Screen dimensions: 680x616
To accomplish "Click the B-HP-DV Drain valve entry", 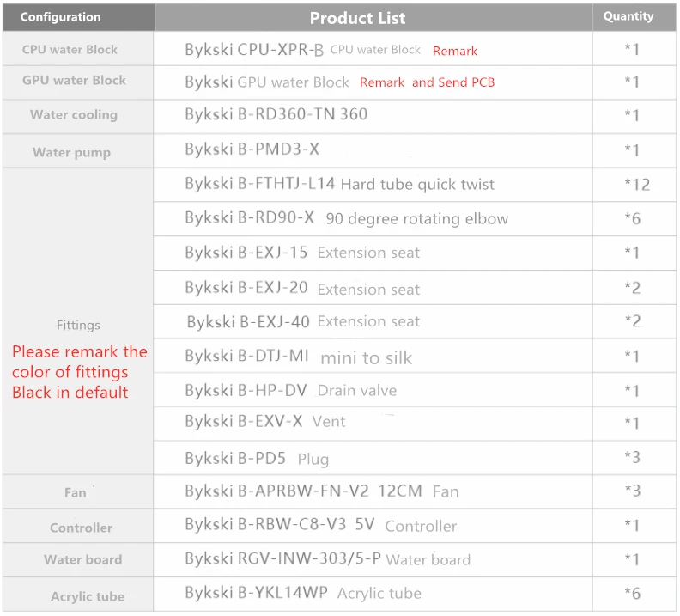I will coord(290,390).
